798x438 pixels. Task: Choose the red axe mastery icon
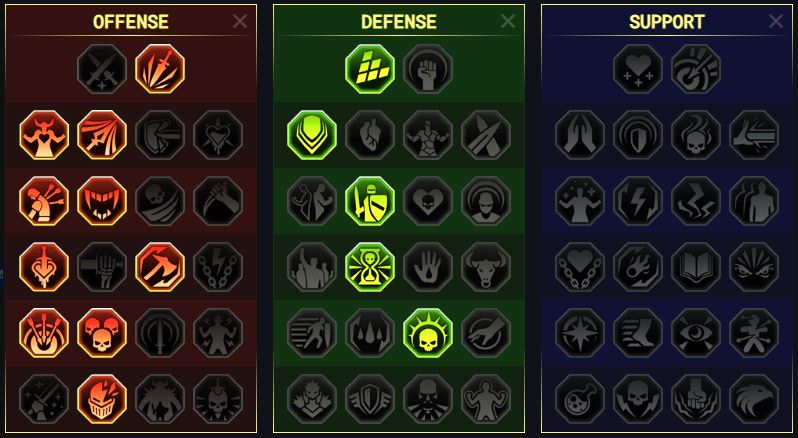[160, 267]
